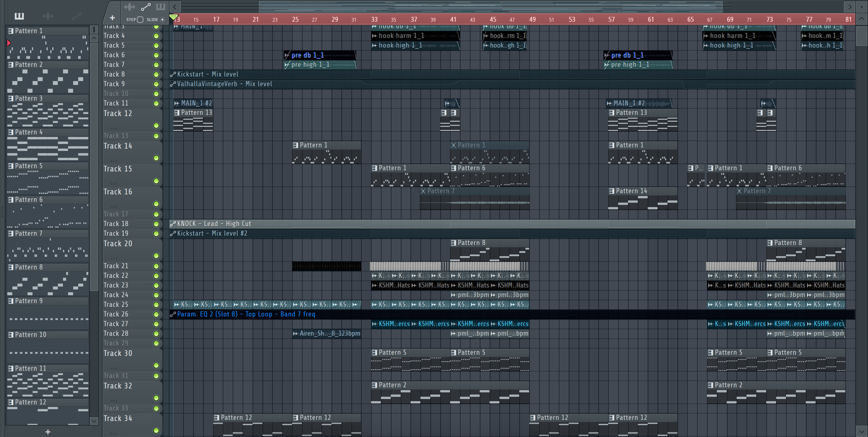Select Pattern 8 in the picker list
Viewport: 868px width, 437px height.
[48, 267]
